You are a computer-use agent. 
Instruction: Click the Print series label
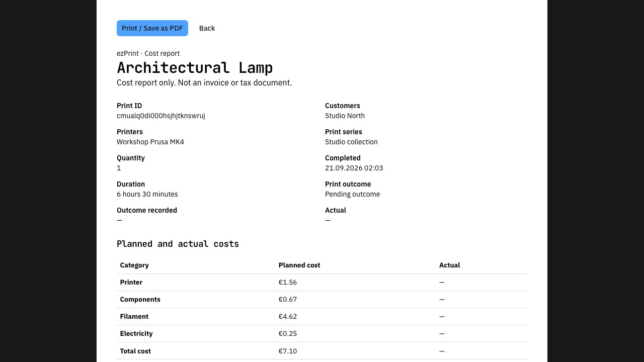click(344, 132)
